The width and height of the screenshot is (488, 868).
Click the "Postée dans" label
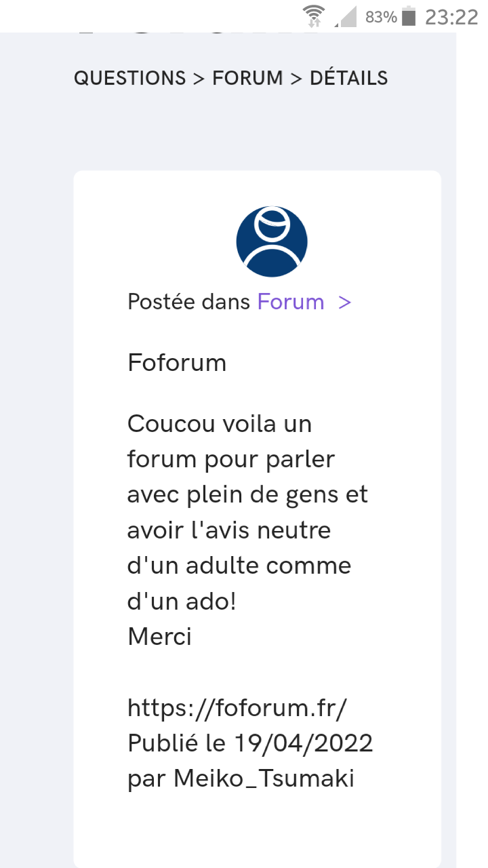(x=189, y=302)
